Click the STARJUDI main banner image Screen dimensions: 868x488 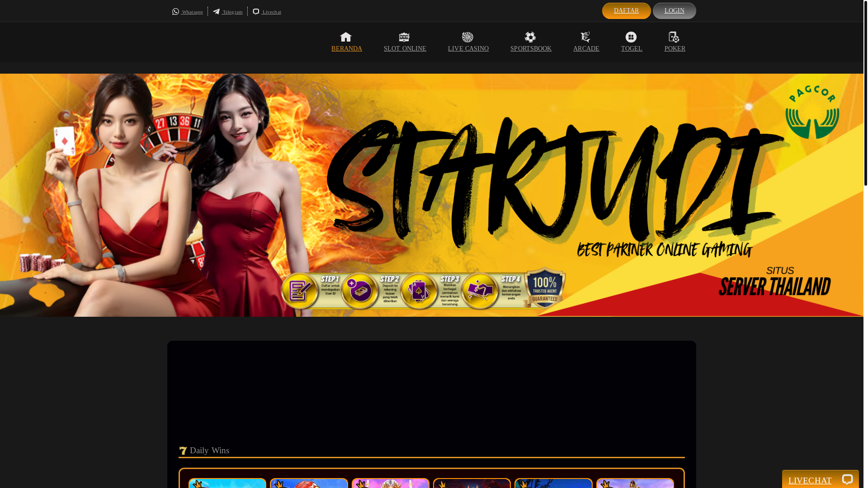[x=432, y=195]
